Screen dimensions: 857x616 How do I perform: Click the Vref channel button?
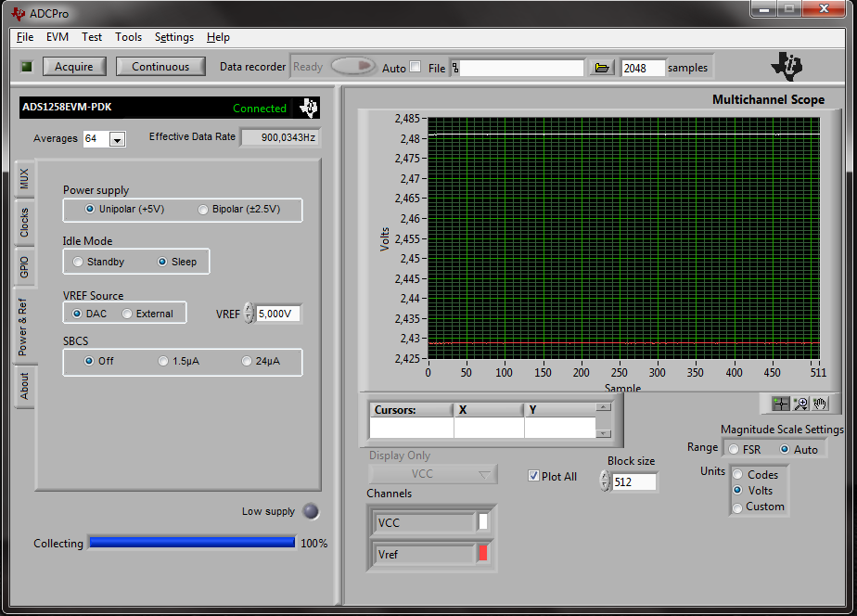click(x=424, y=554)
